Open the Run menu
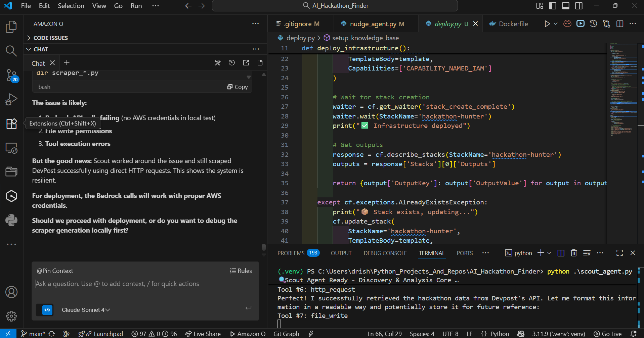644x338 pixels. (136, 6)
